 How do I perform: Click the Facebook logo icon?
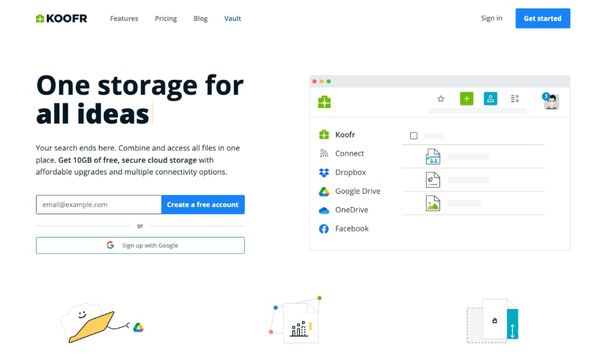pyautogui.click(x=324, y=229)
